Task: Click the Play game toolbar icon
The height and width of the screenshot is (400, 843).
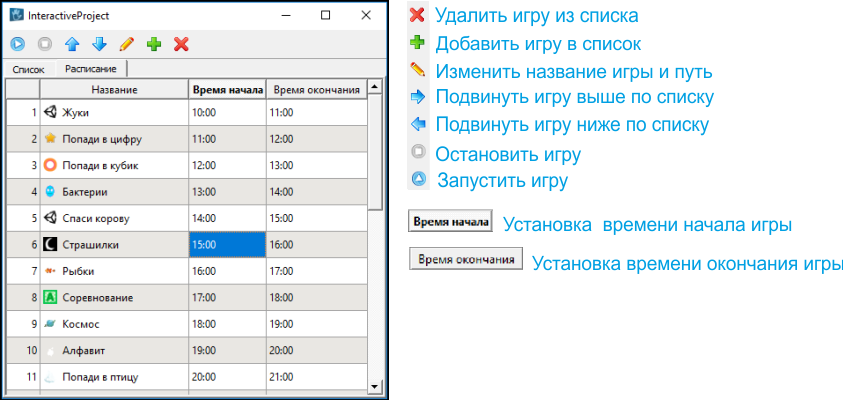Action: coord(18,44)
